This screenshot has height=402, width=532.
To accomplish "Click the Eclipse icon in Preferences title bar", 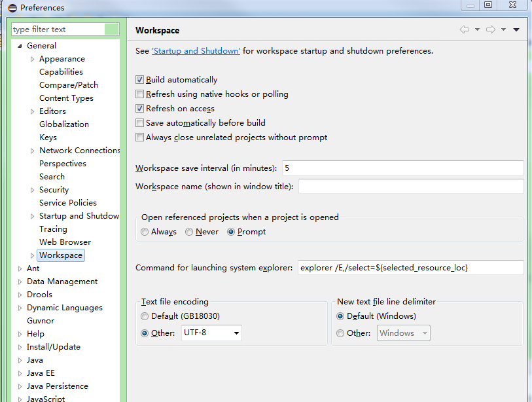I will (12, 8).
